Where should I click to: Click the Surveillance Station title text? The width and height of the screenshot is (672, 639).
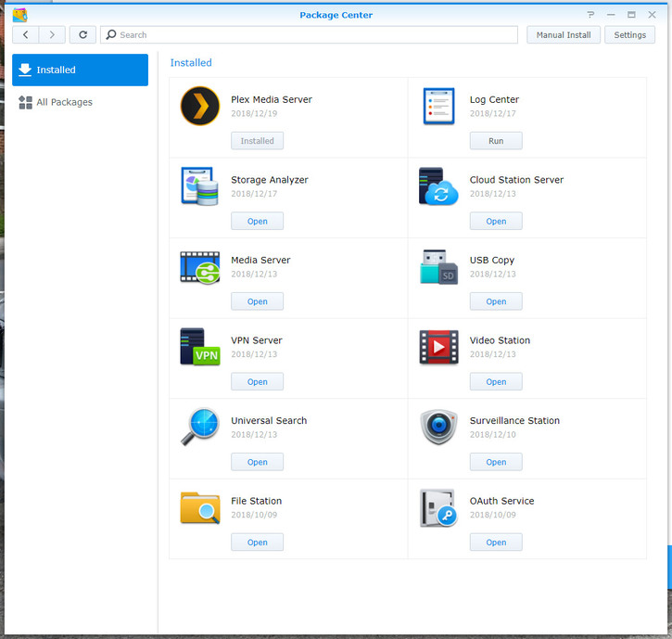(514, 420)
